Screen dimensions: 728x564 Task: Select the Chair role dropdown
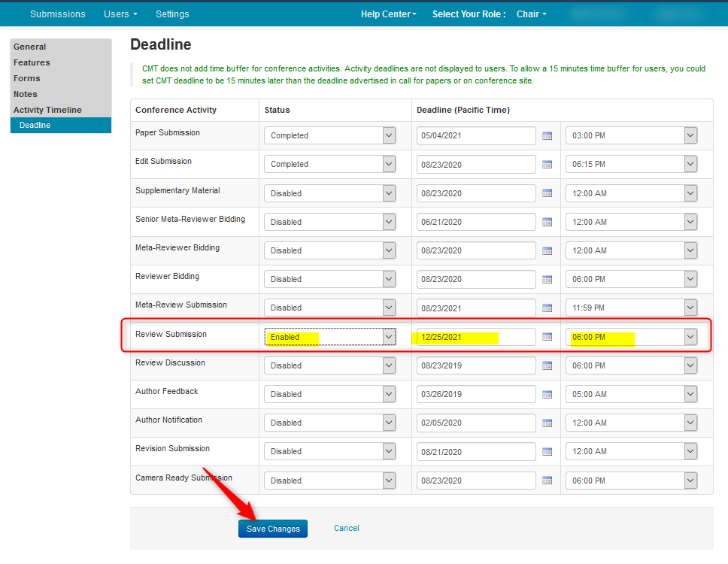pyautogui.click(x=531, y=14)
